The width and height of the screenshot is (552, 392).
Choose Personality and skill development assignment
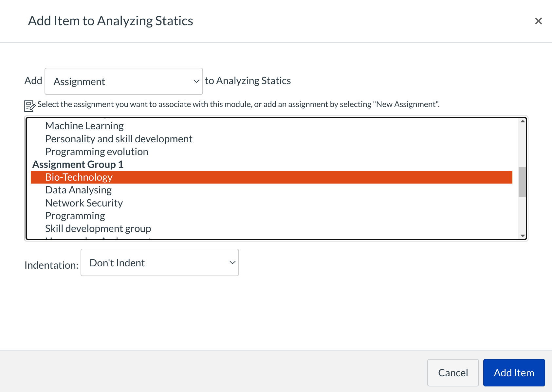tap(119, 139)
